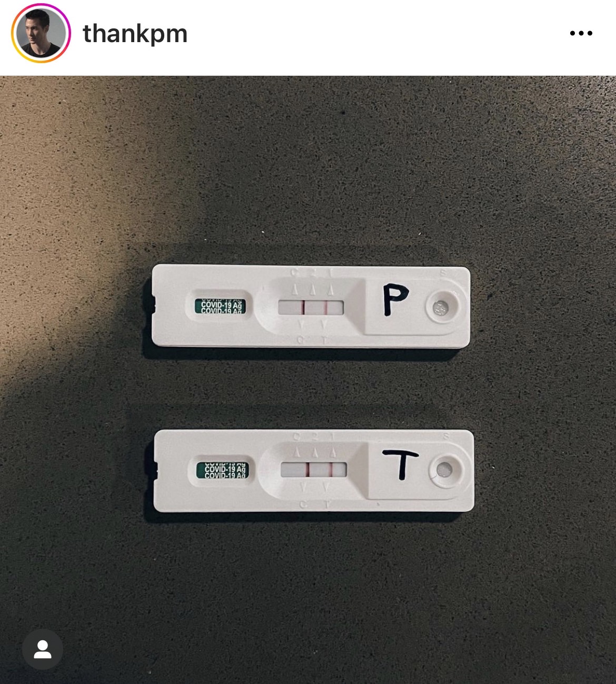Click the handwritten letter T
616x684 pixels.
click(x=400, y=464)
